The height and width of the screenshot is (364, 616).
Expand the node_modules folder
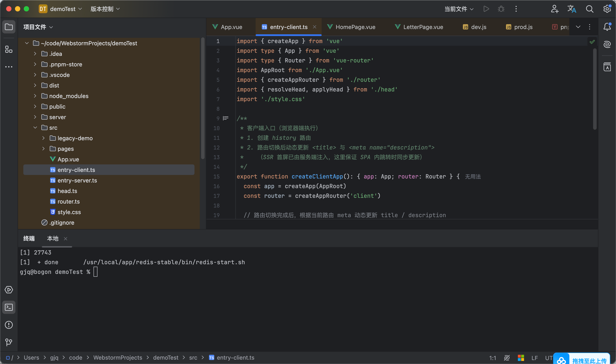pos(35,96)
